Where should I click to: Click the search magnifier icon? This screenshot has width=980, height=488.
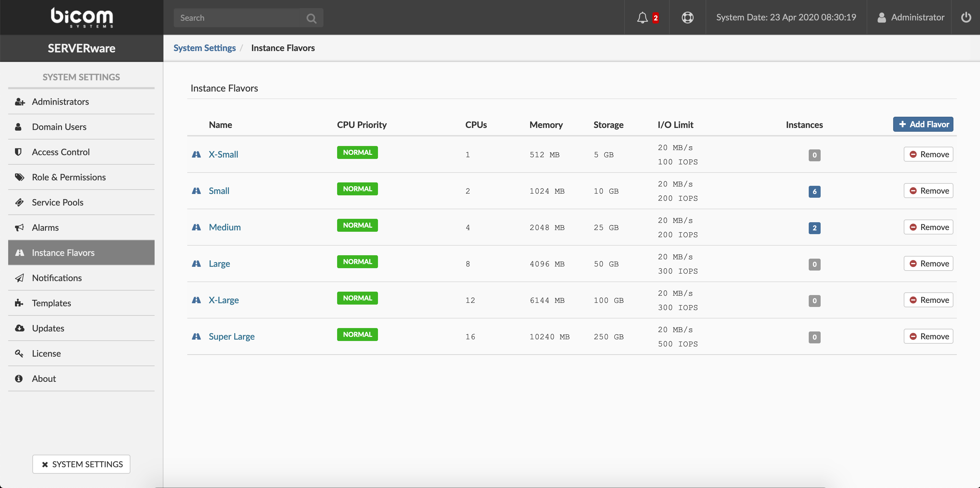[x=311, y=18]
